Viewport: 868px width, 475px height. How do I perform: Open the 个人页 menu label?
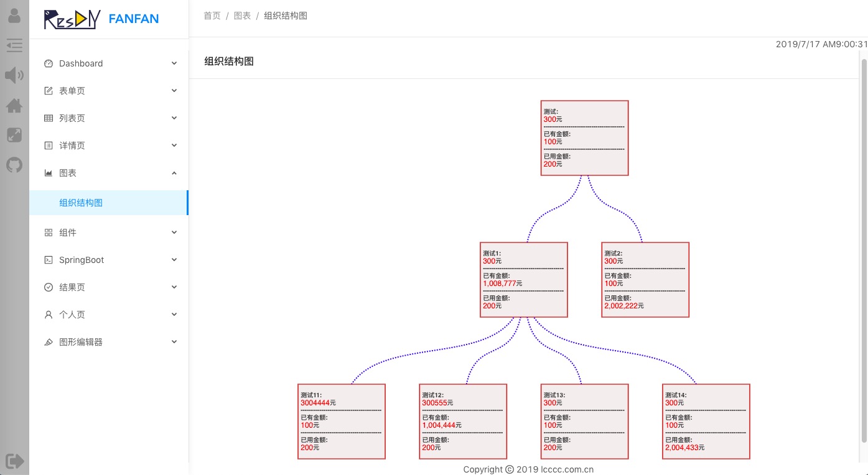(72, 315)
